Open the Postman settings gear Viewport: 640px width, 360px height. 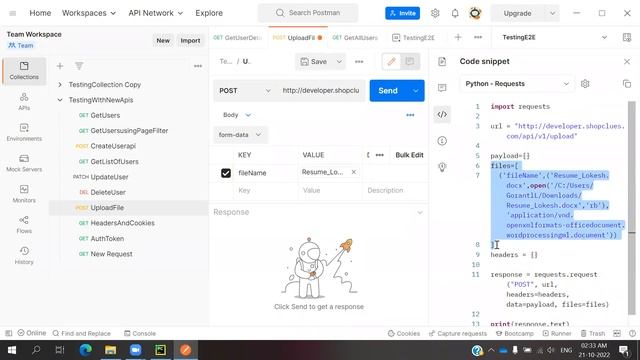[x=435, y=13]
